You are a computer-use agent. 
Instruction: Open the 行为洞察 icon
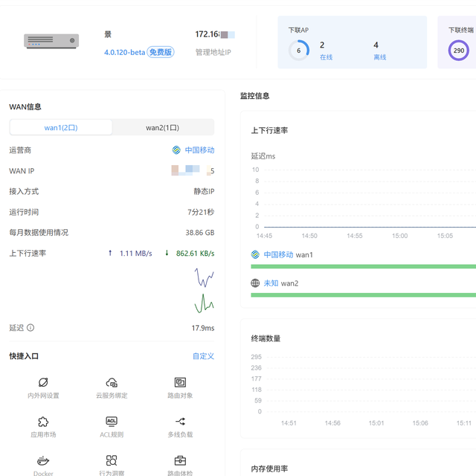pos(112,460)
